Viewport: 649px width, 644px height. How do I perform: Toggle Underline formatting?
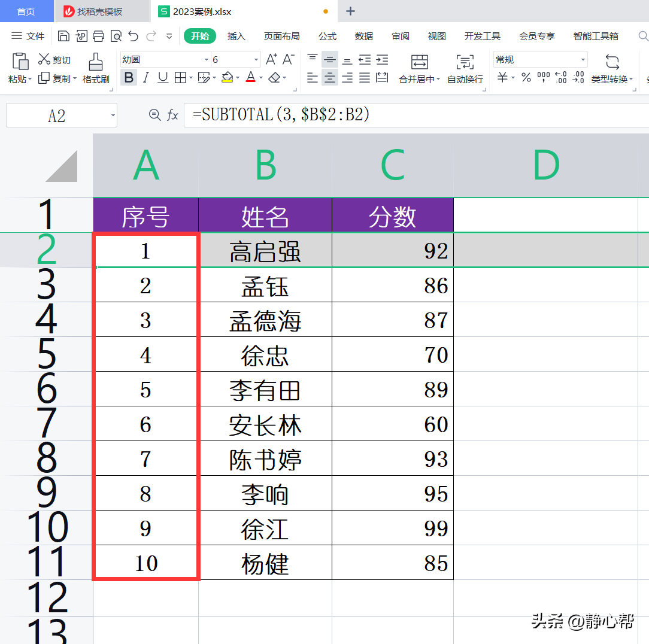[163, 77]
